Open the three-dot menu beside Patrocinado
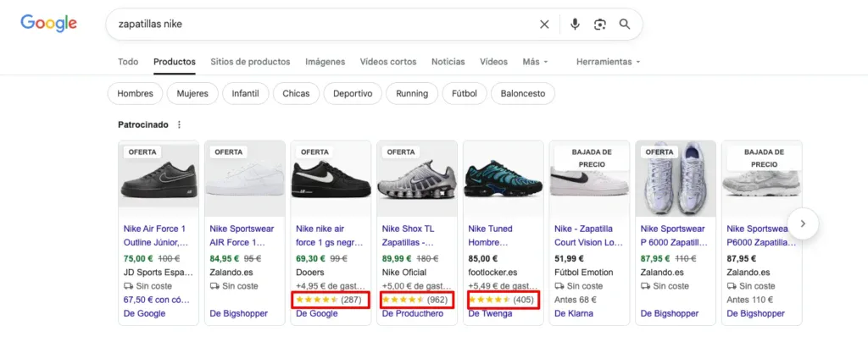Viewport: 868px width, 342px height. [179, 124]
